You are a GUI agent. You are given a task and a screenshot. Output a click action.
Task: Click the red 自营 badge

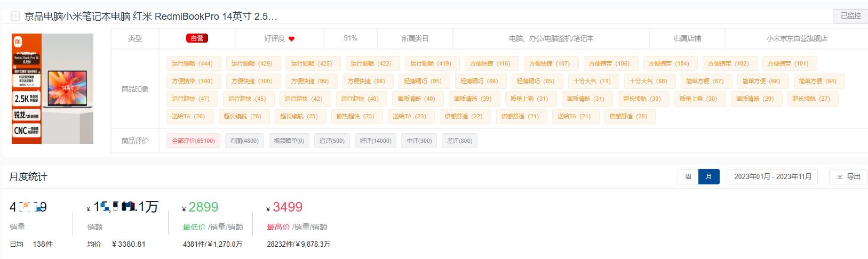point(197,38)
